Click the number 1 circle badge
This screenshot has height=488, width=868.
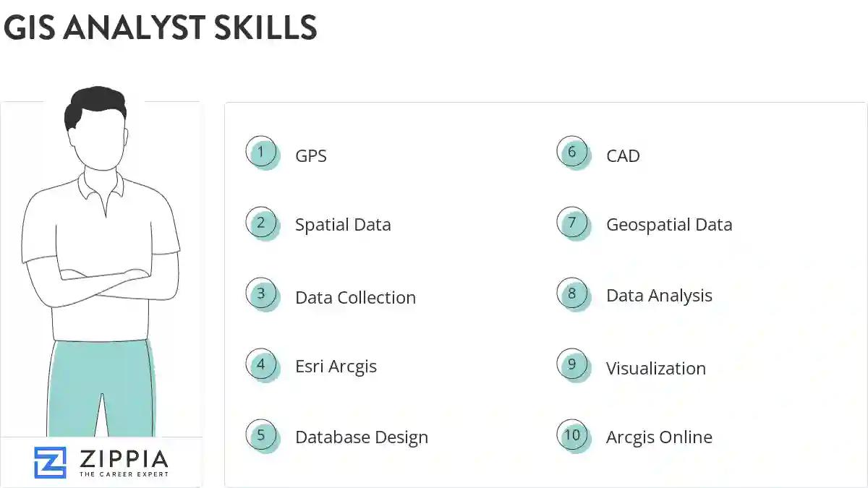(x=261, y=153)
